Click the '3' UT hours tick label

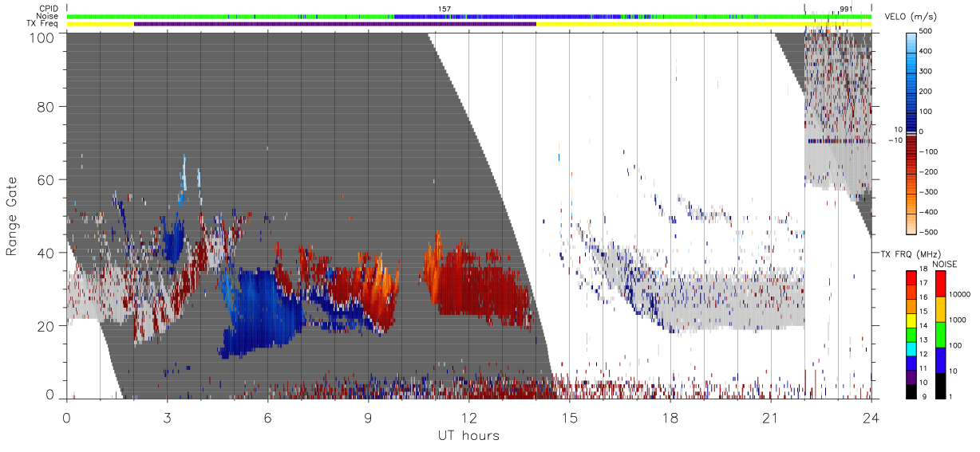167,416
